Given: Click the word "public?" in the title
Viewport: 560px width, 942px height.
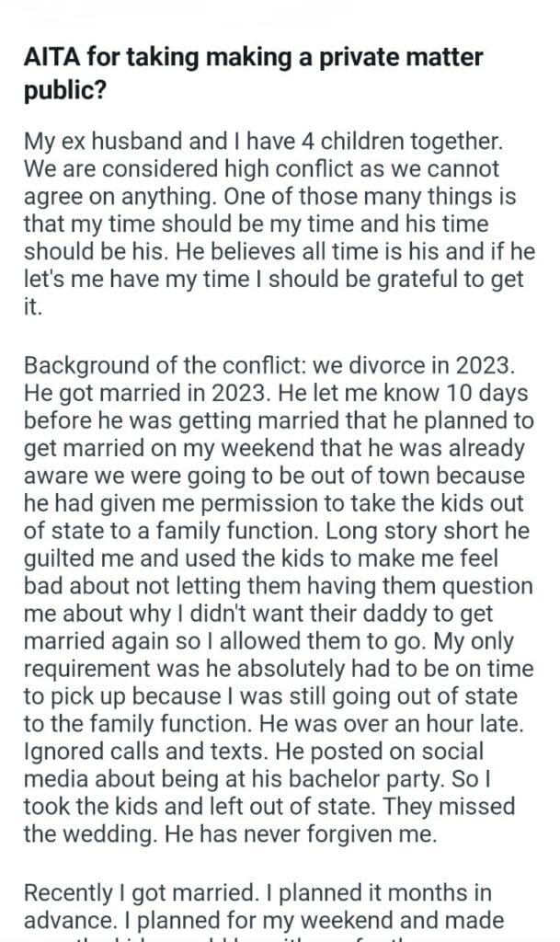Looking at the screenshot, I should point(56,92).
